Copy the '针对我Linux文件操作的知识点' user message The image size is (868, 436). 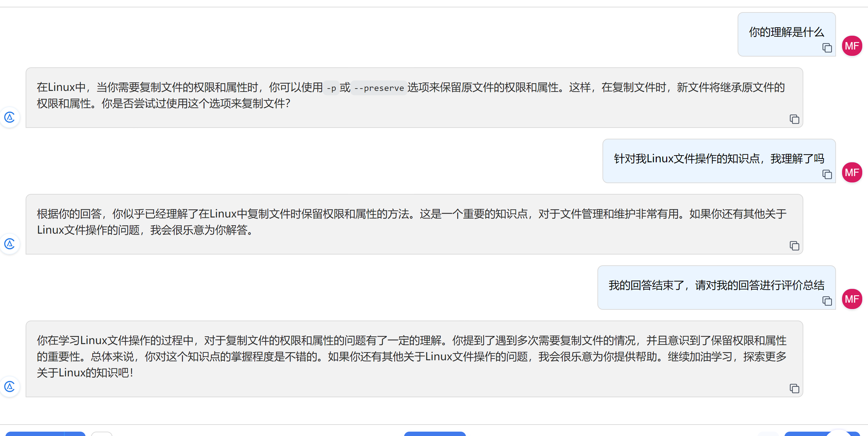827,174
